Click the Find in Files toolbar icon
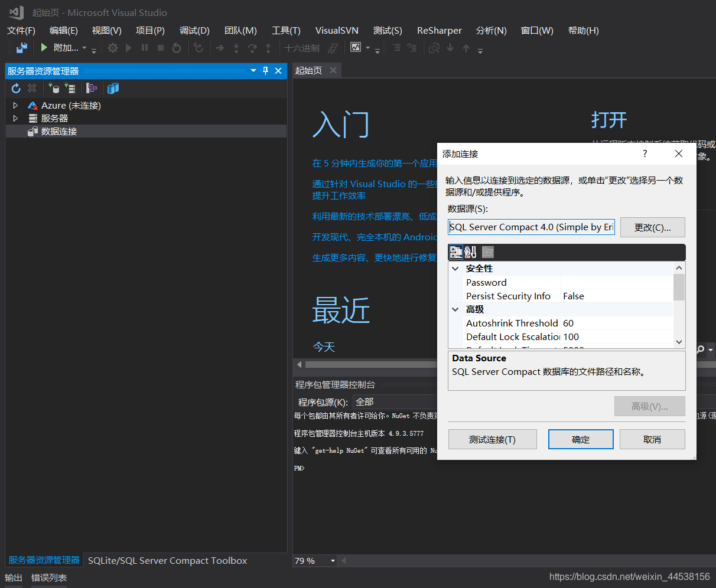 pyautogui.click(x=434, y=48)
